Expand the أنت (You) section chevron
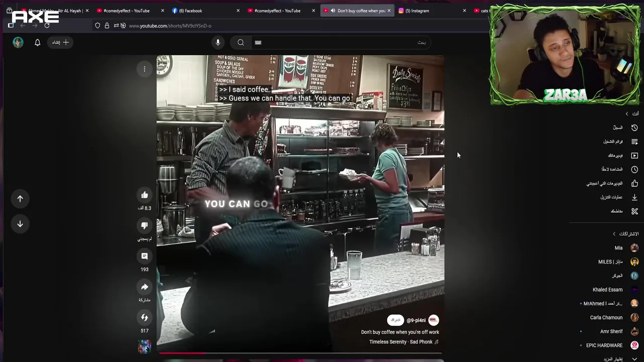This screenshot has height=362, width=644. (627, 114)
